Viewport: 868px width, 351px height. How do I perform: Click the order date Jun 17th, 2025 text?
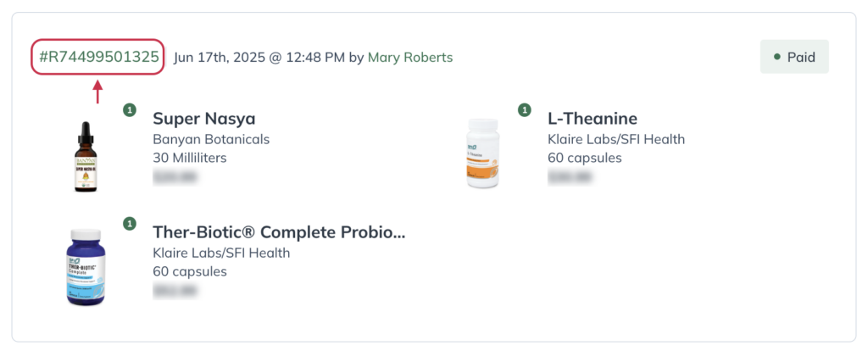point(220,57)
